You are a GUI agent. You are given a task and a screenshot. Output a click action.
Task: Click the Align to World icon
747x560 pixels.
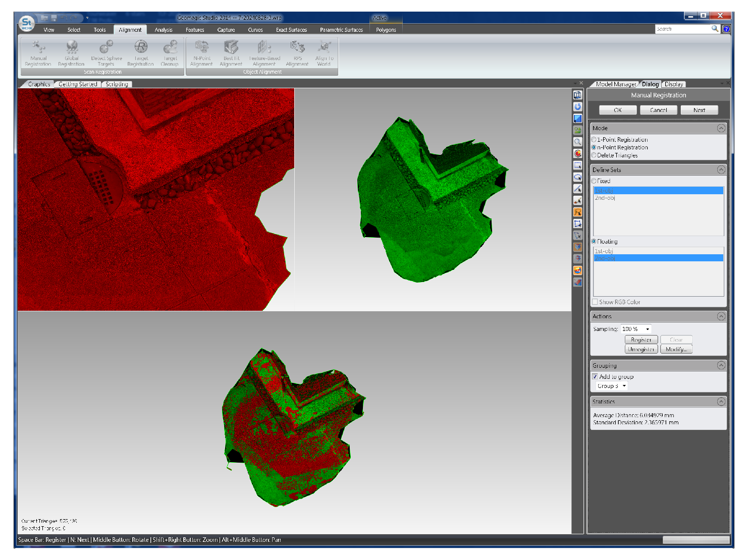324,53
